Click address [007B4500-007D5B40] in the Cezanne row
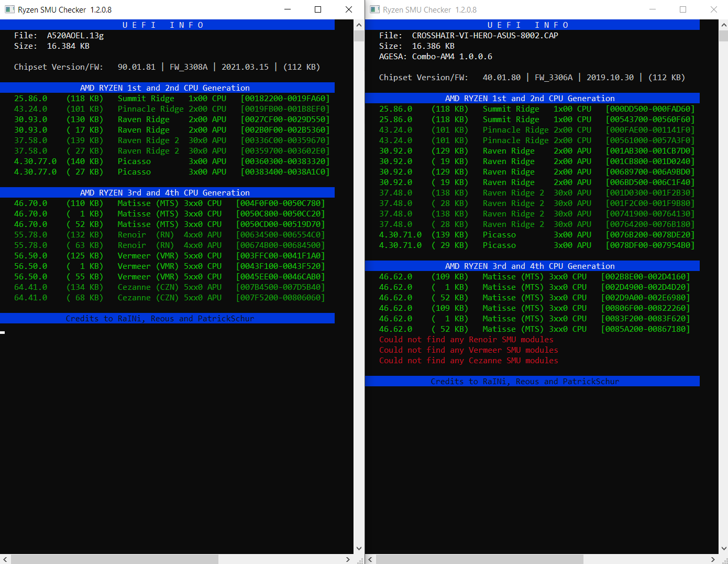The width and height of the screenshot is (728, 564). tap(281, 287)
